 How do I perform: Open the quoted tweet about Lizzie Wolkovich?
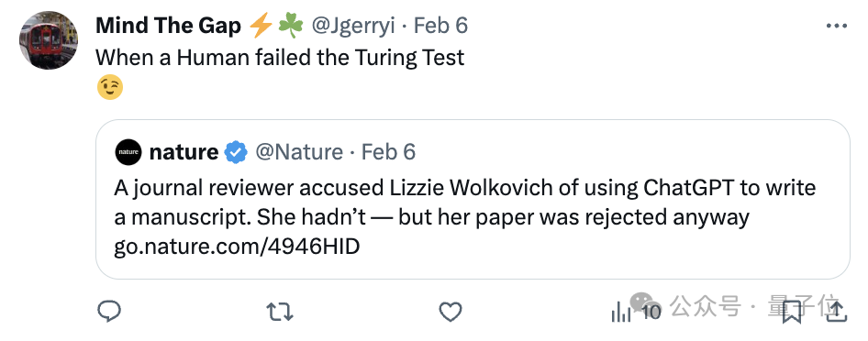coord(473,200)
